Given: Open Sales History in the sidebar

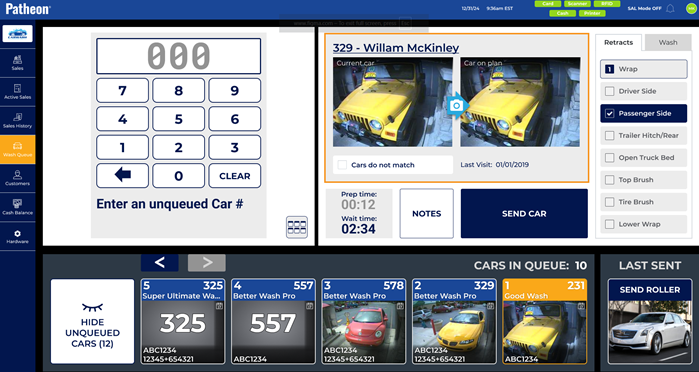Looking at the screenshot, I should coord(17,120).
